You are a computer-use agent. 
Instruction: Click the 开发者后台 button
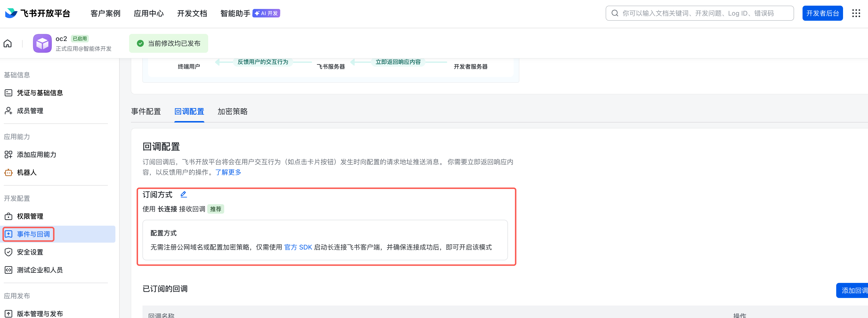pyautogui.click(x=822, y=13)
